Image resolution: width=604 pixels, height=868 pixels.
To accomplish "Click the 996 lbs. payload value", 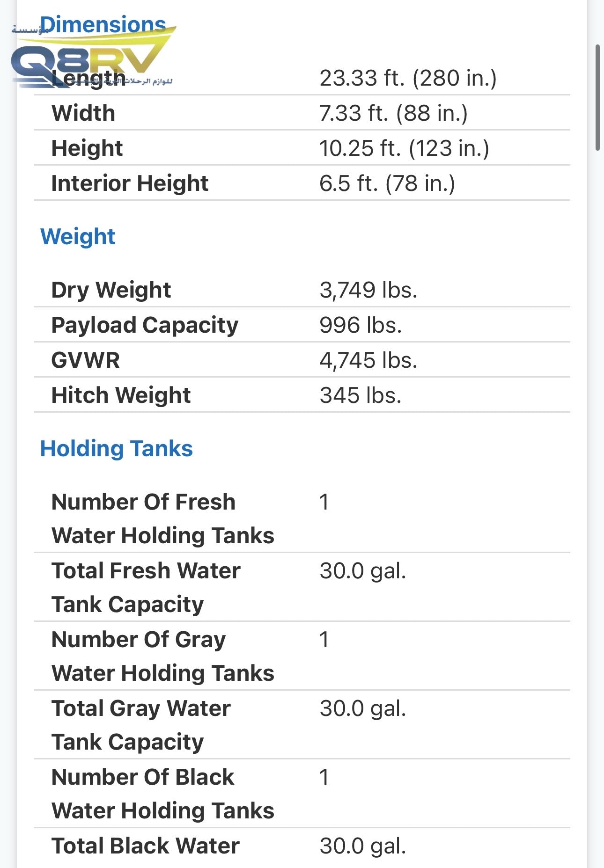I will (x=361, y=325).
